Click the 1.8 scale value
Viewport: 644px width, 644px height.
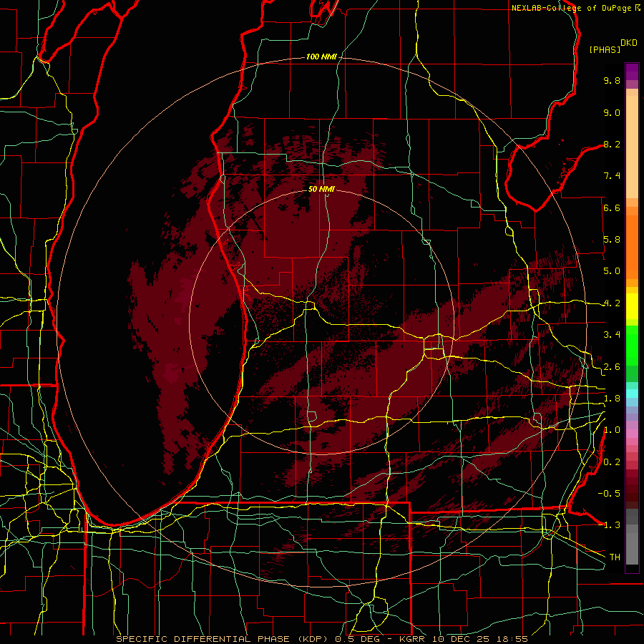612,399
